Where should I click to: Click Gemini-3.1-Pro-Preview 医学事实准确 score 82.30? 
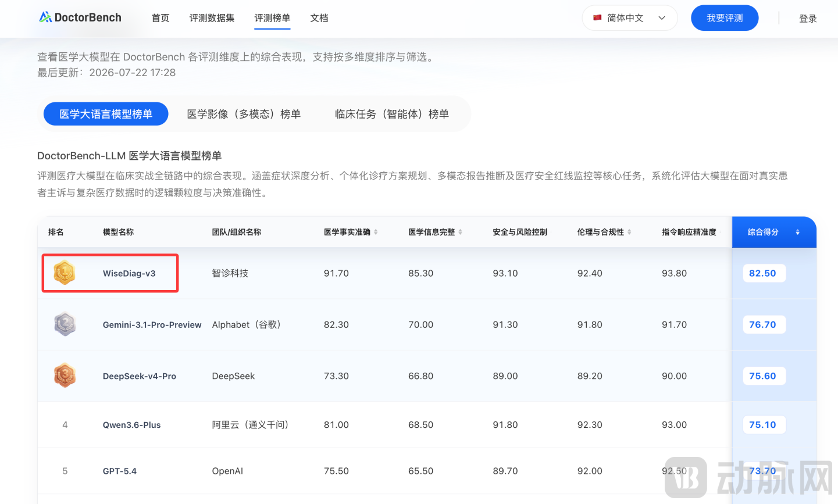(336, 324)
